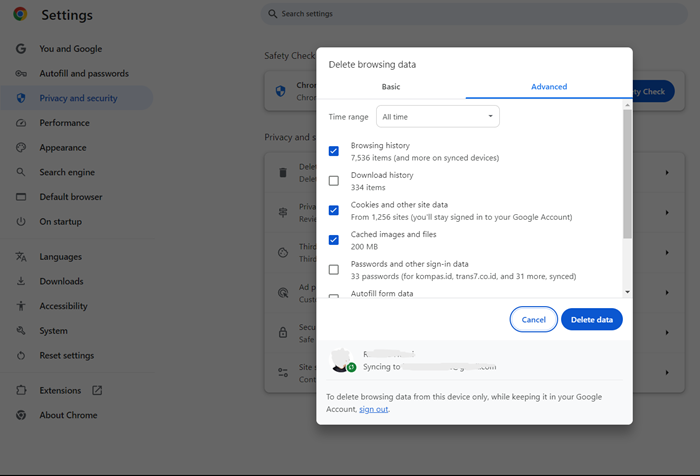This screenshot has height=476, width=700.
Task: Expand the Delete browsing data row arrow
Action: coord(667,172)
